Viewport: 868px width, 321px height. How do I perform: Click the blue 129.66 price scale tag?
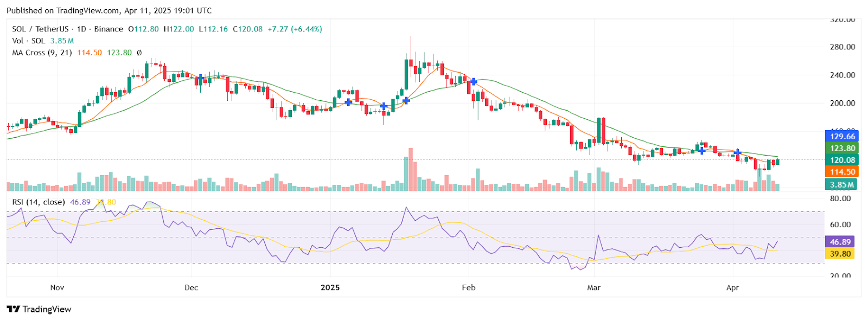(x=841, y=137)
